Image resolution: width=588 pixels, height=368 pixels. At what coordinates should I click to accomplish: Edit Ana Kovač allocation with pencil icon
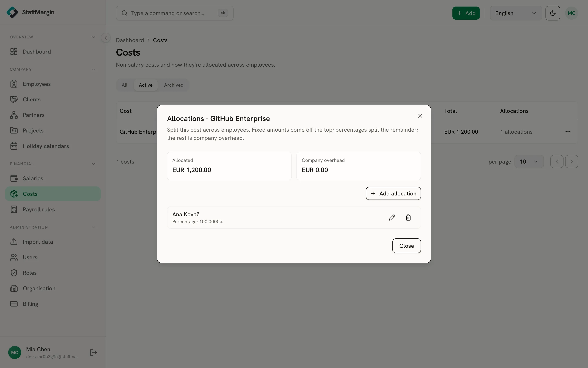tap(392, 218)
